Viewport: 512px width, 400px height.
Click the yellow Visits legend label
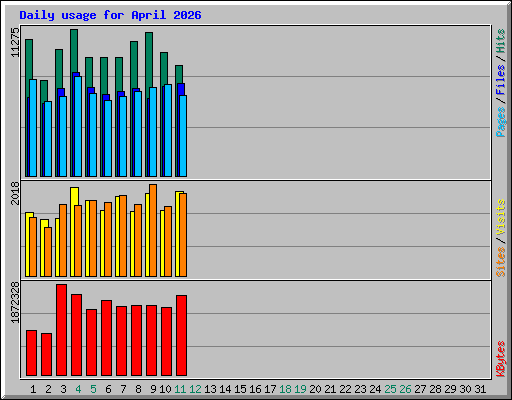(501, 217)
